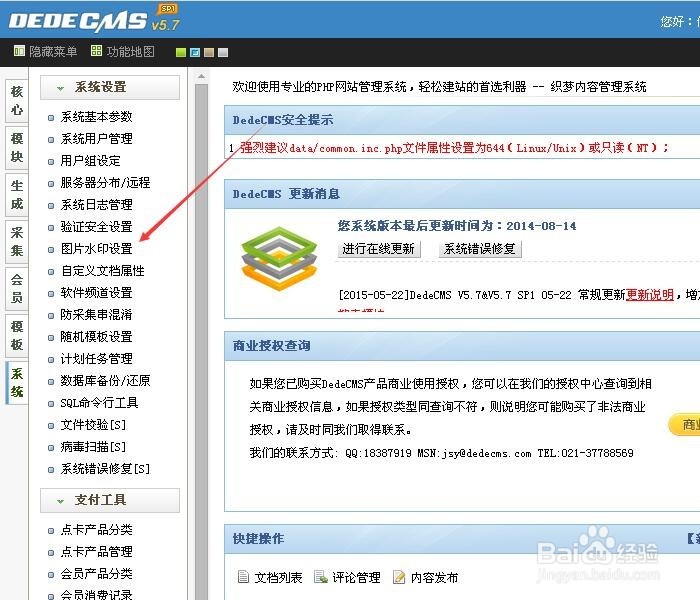The image size is (700, 600).
Task: Select the gray theme color swatch
Action: (x=223, y=52)
